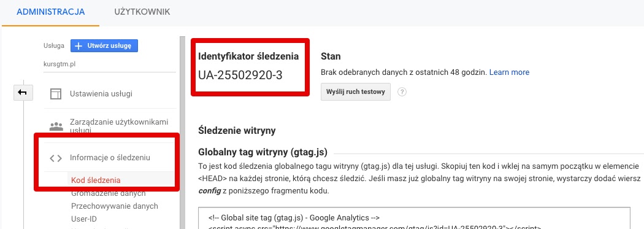
Task: Click Wyślij ruch testowy button
Action: pos(356,91)
